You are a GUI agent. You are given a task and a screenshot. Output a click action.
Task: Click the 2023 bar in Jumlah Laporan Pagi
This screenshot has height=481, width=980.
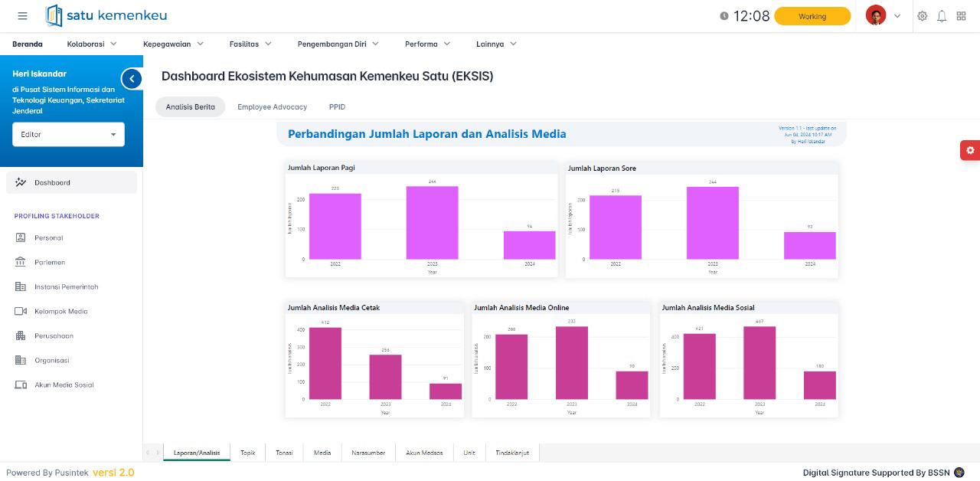tap(432, 222)
